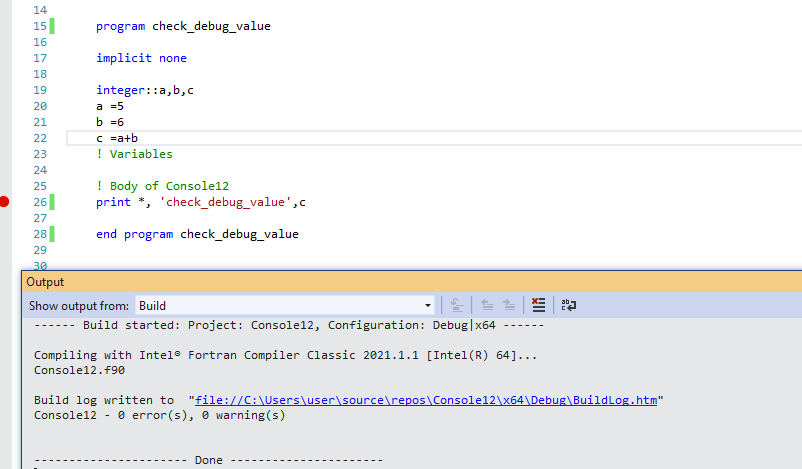Click 'Console12.f90' in the output
802x469 pixels.
[x=79, y=370]
